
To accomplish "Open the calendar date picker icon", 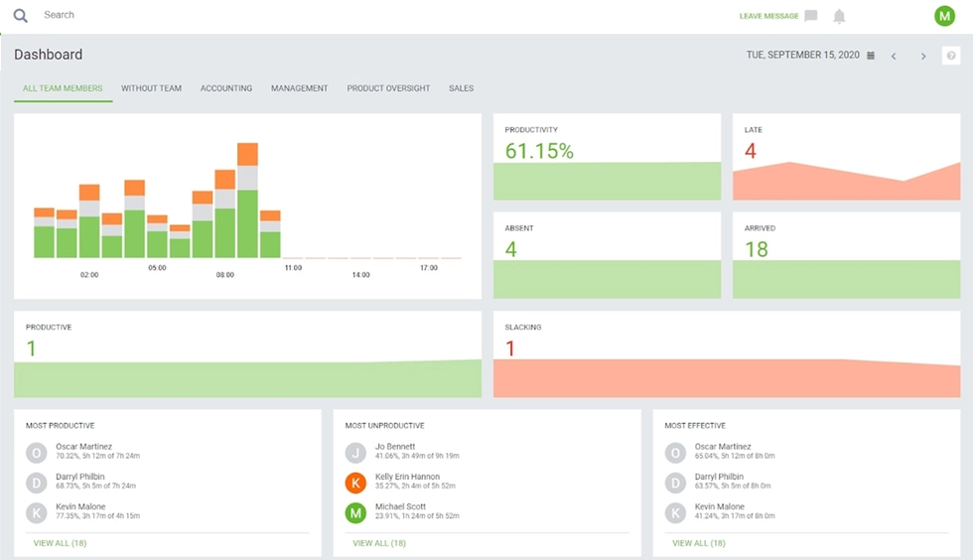I will (871, 56).
